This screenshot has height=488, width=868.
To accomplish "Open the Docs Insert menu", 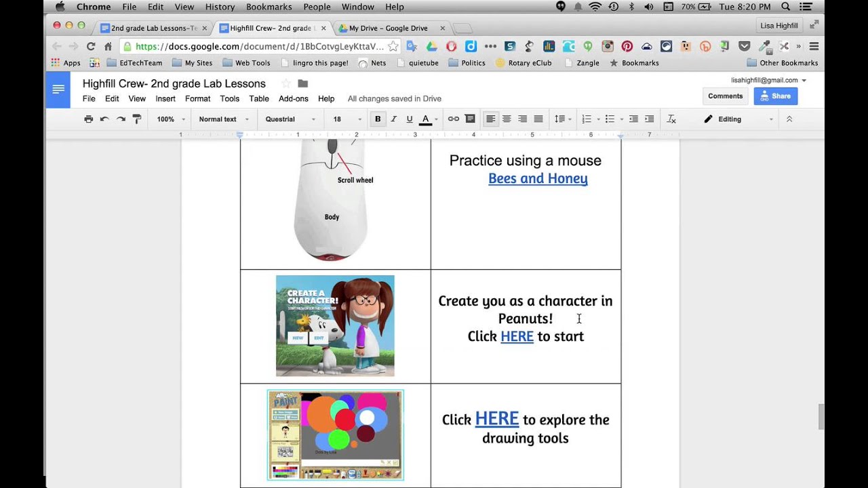I will pyautogui.click(x=165, y=98).
